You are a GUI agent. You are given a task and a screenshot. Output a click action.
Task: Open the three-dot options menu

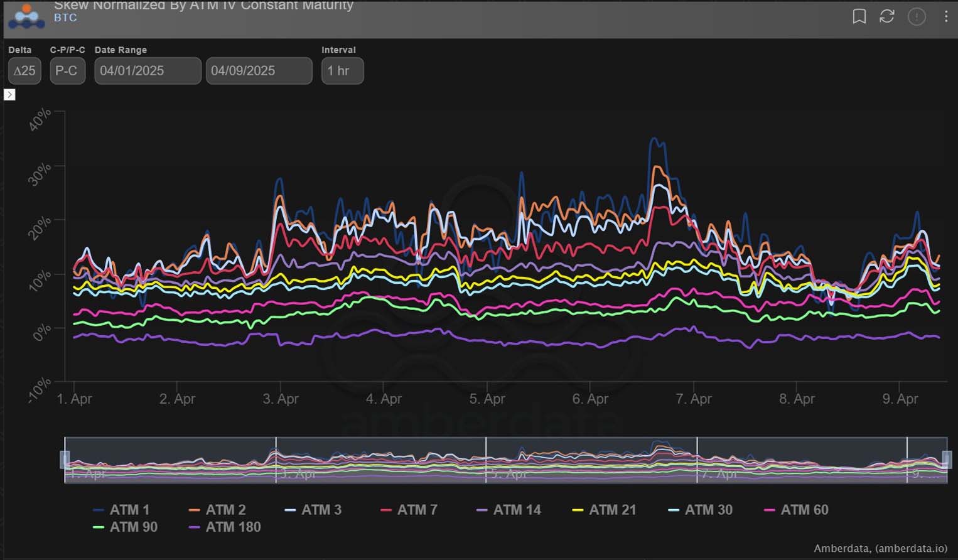click(x=945, y=16)
